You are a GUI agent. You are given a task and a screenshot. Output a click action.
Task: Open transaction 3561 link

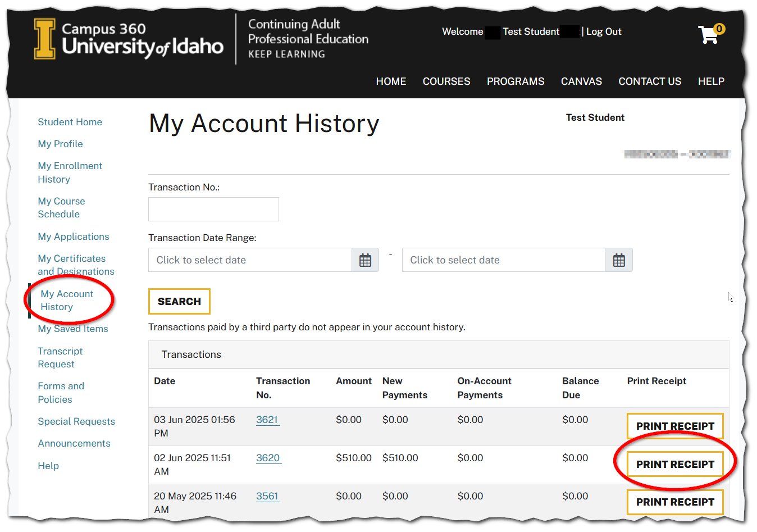tap(267, 495)
